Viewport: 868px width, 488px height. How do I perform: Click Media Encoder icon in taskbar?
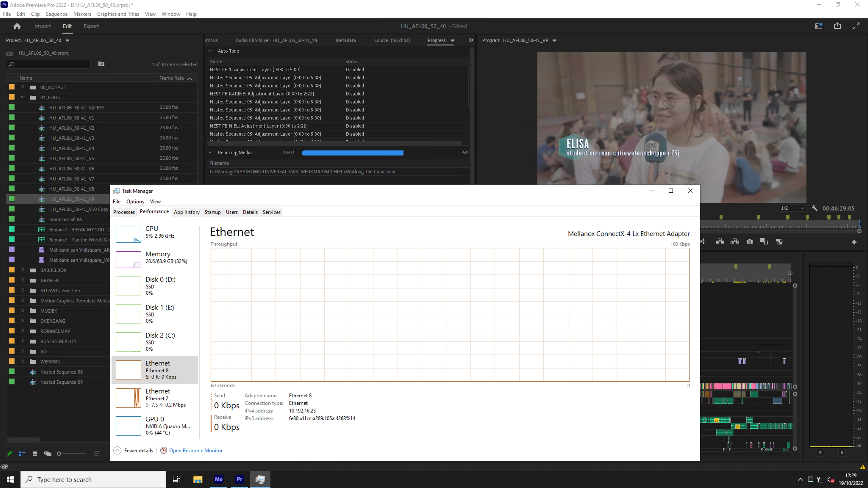pyautogui.click(x=218, y=479)
